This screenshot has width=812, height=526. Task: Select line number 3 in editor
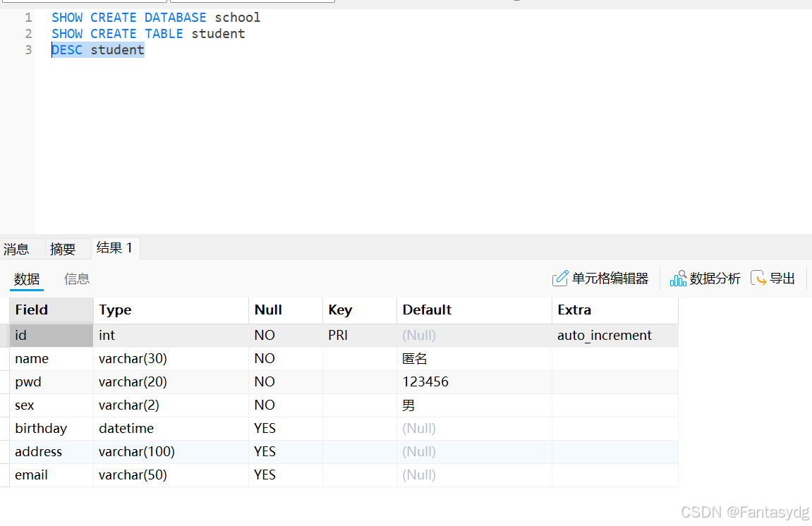[x=28, y=50]
